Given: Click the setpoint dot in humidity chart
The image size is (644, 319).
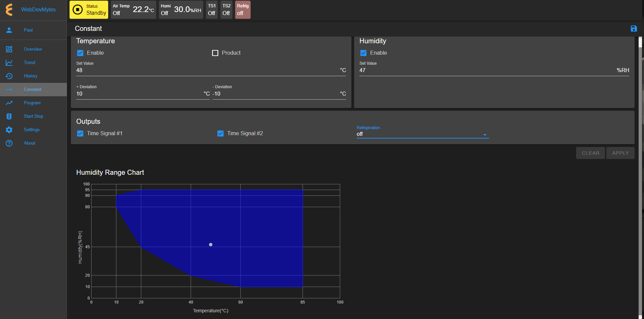Looking at the screenshot, I should (x=211, y=245).
